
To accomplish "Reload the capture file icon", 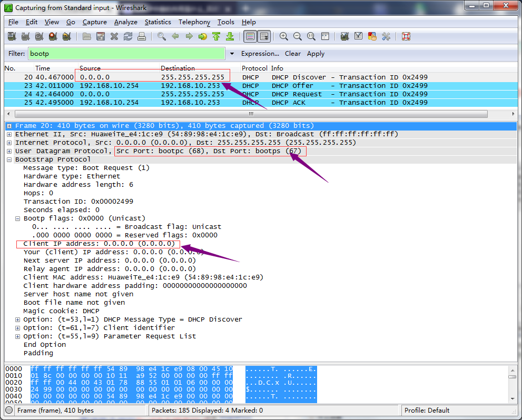I will (x=128, y=36).
